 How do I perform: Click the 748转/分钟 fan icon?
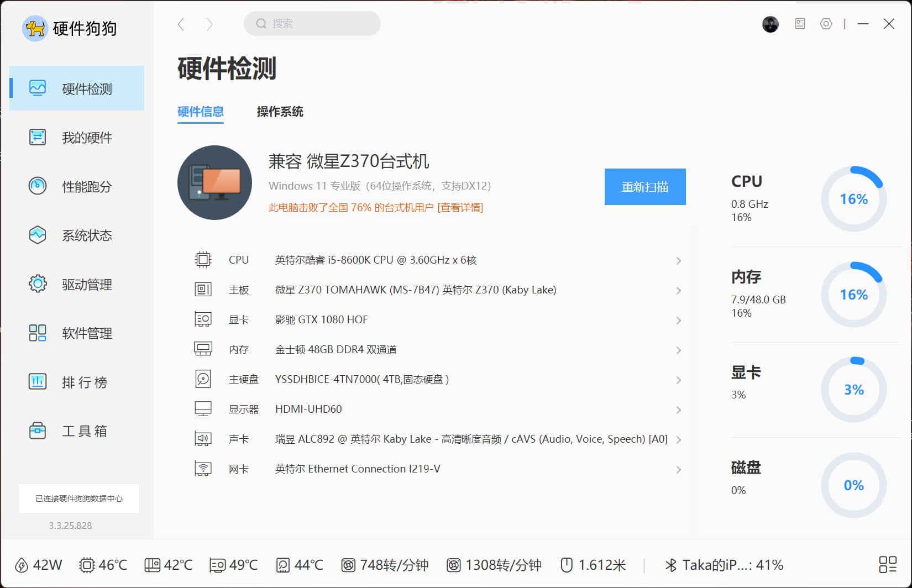coord(348,565)
